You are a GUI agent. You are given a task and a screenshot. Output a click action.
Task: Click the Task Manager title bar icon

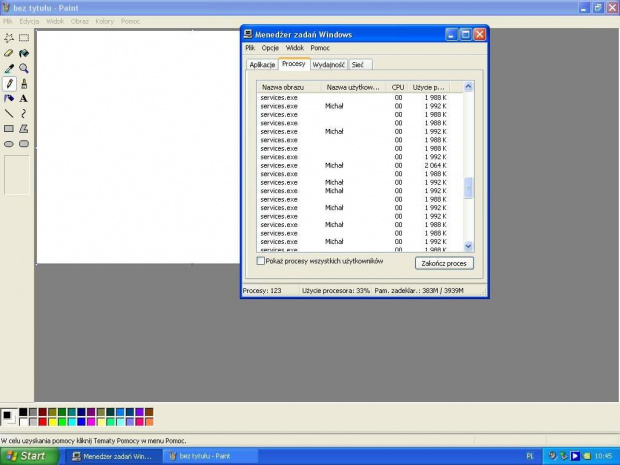tap(248, 34)
